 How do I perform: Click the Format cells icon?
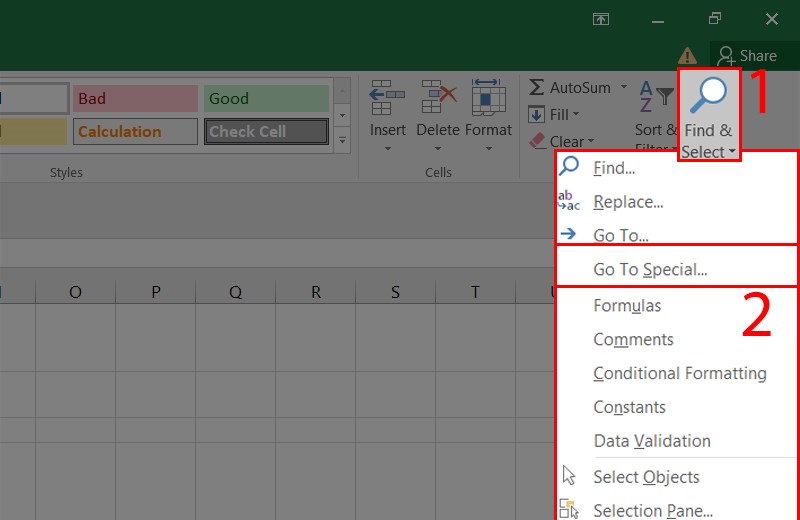(x=488, y=98)
